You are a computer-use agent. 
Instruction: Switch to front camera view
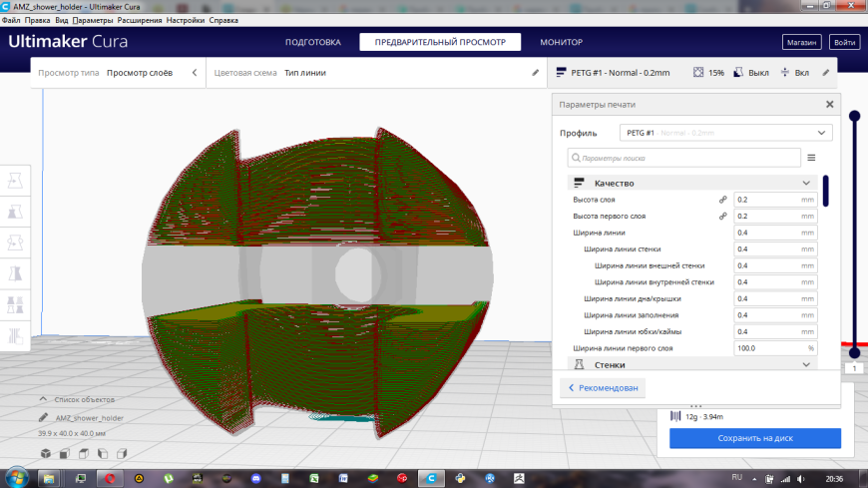pyautogui.click(x=65, y=454)
